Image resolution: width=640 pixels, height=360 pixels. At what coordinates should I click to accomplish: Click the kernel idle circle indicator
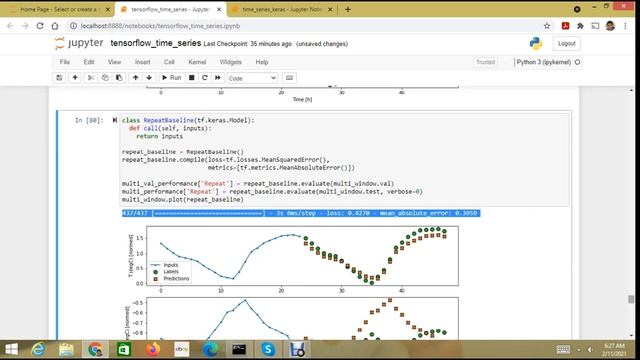pyautogui.click(x=577, y=62)
